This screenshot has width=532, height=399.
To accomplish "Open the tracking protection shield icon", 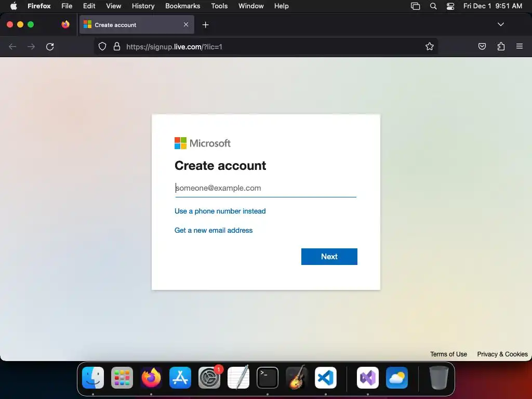I will [102, 46].
